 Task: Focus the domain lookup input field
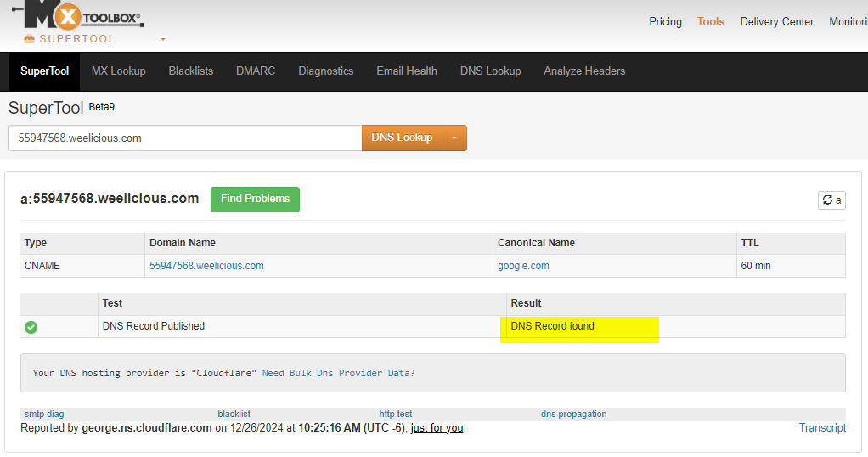185,138
